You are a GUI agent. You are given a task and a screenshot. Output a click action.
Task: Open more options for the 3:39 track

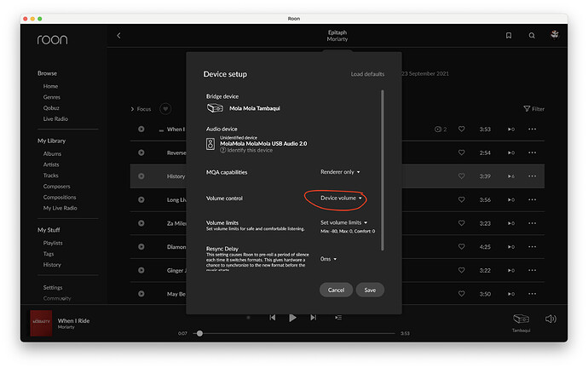[x=532, y=176]
